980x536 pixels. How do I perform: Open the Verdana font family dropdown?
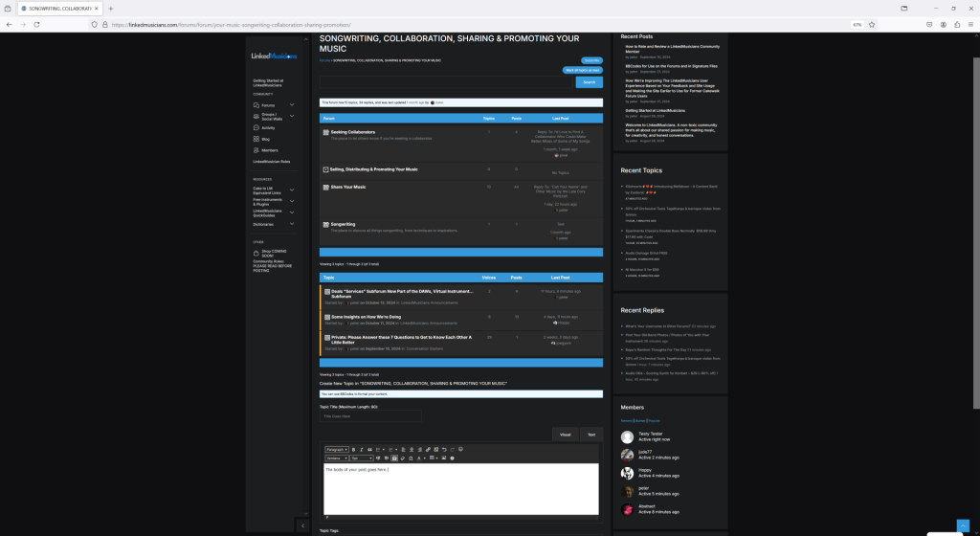click(336, 458)
